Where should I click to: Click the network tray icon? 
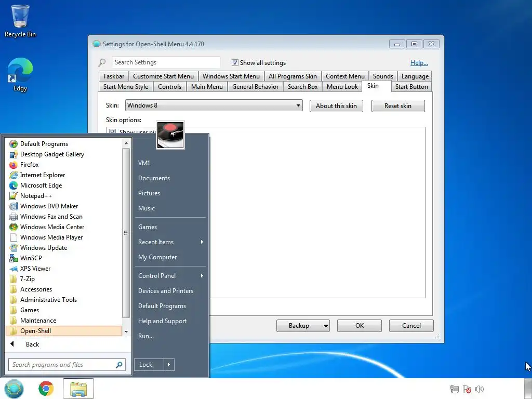[x=454, y=389]
